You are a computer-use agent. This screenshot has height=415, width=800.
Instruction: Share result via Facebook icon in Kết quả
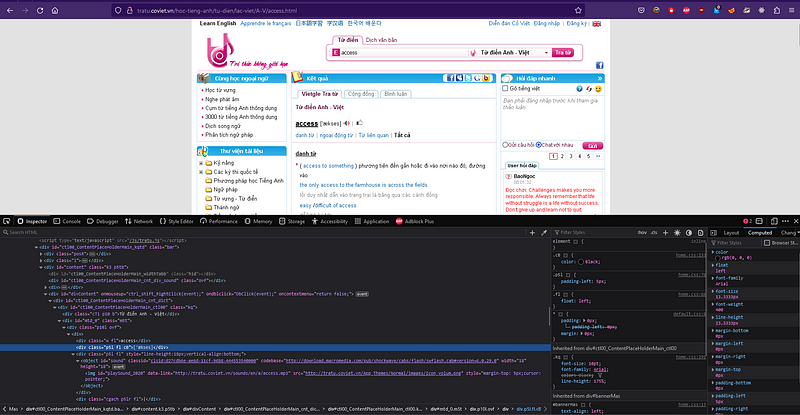point(450,78)
